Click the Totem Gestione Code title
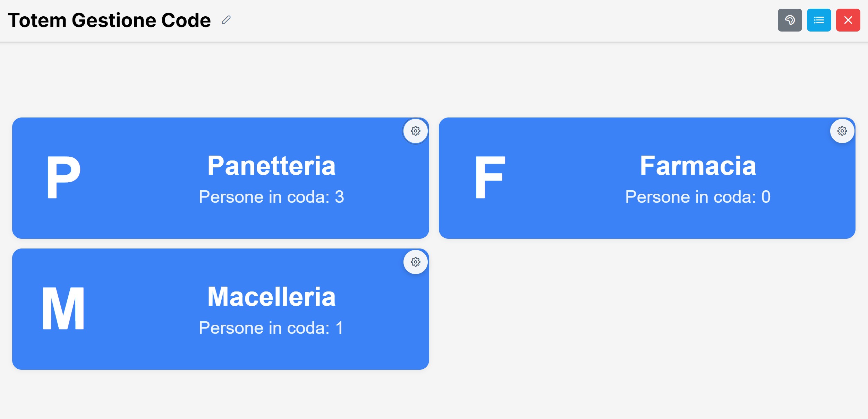Image resolution: width=868 pixels, height=419 pixels. (x=109, y=20)
